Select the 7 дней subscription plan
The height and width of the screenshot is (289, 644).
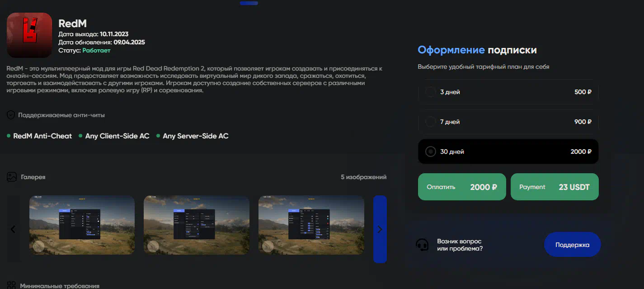click(508, 122)
